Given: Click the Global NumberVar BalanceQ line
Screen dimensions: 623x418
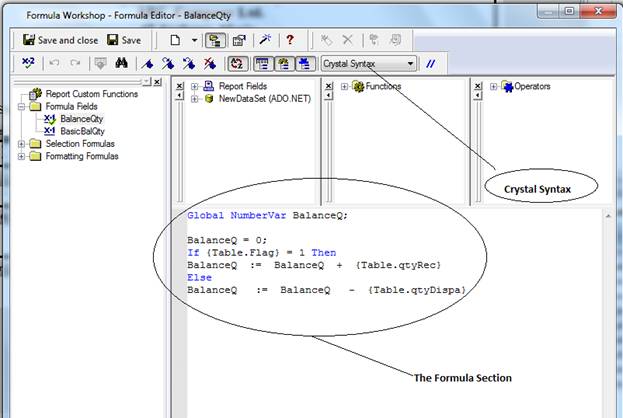Looking at the screenshot, I should click(x=267, y=215).
